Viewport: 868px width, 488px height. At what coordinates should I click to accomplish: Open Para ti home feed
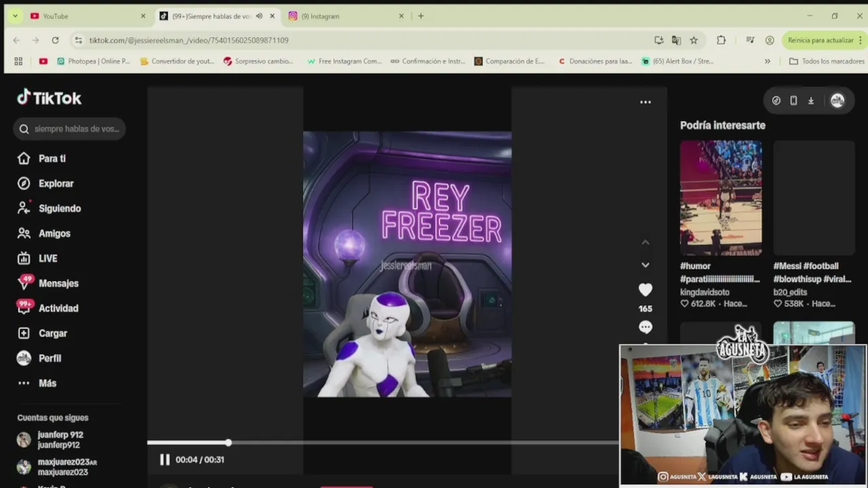[42, 159]
